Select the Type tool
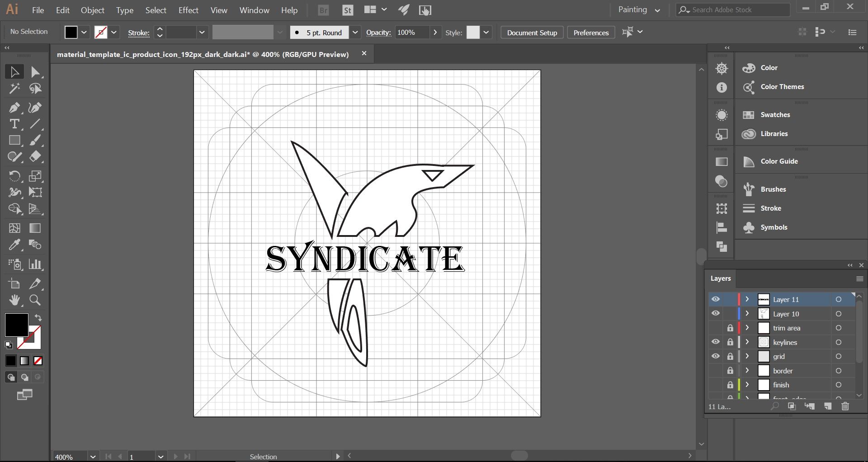The height and width of the screenshot is (462, 868). point(14,124)
